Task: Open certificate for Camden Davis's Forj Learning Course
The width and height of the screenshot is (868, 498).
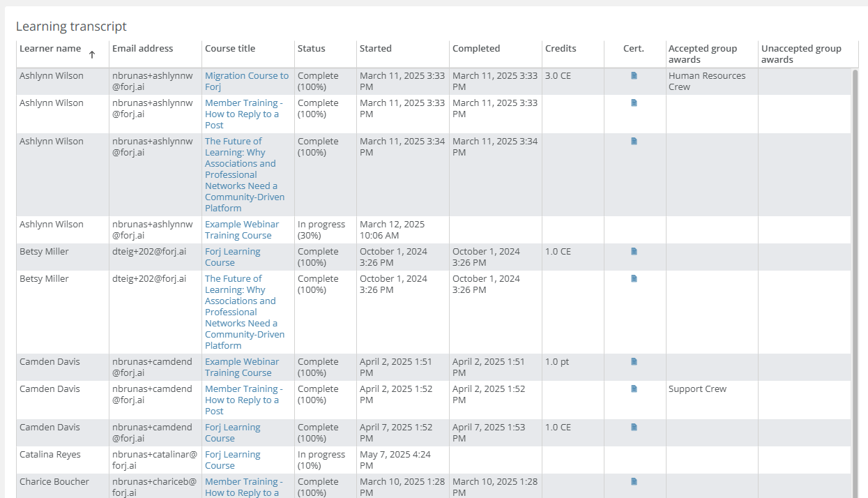Action: click(x=634, y=427)
